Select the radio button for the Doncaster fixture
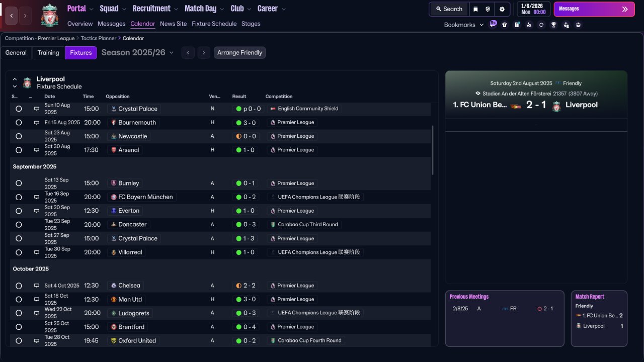The height and width of the screenshot is (362, 644). click(x=19, y=225)
